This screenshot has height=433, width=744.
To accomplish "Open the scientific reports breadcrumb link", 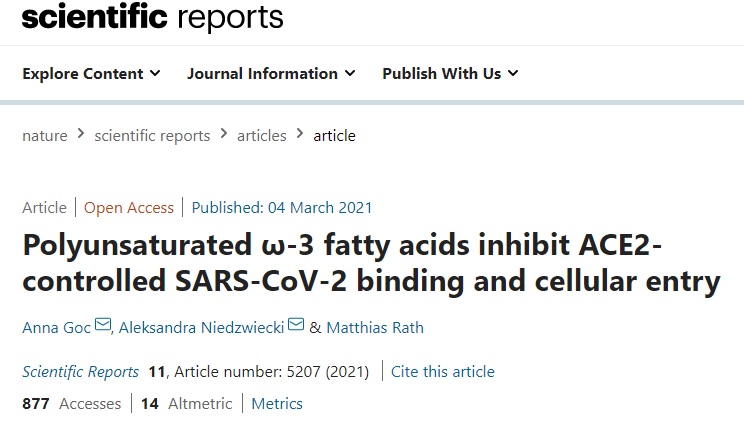I will pos(152,135).
